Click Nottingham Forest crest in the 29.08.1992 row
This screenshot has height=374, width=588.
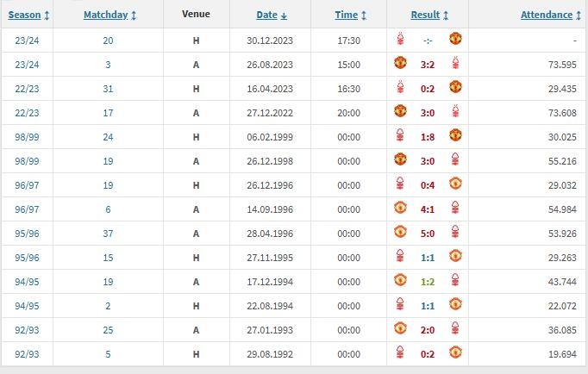[x=400, y=352]
